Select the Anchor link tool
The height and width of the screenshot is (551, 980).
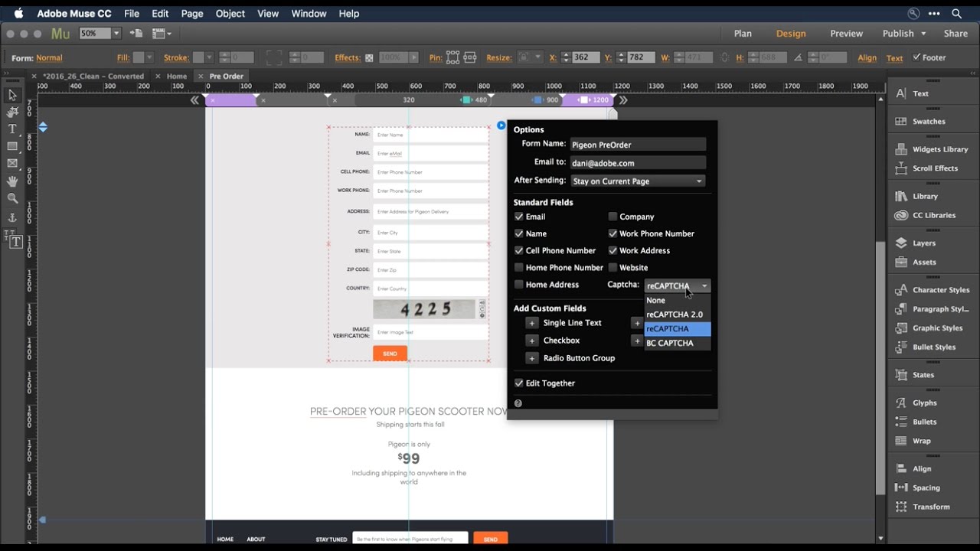(x=12, y=218)
